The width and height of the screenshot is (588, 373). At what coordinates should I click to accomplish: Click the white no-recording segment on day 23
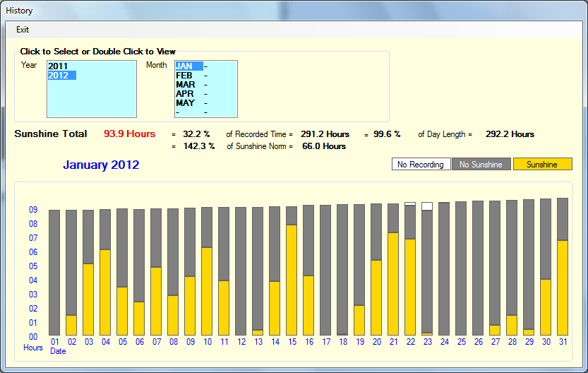click(427, 206)
